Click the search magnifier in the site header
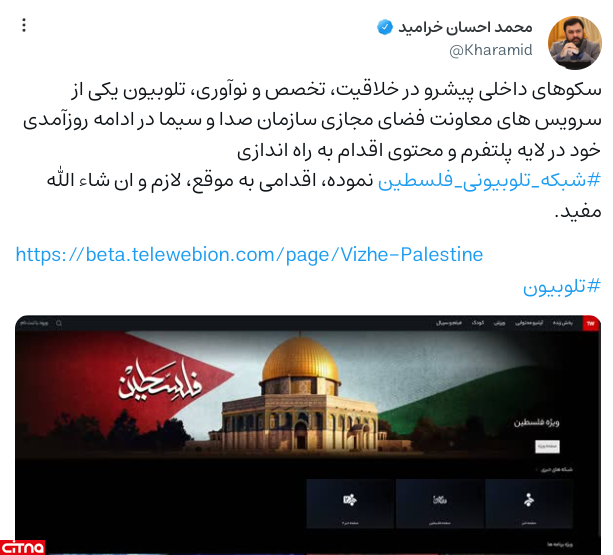Screen dimensions: 613x555 point(59,323)
